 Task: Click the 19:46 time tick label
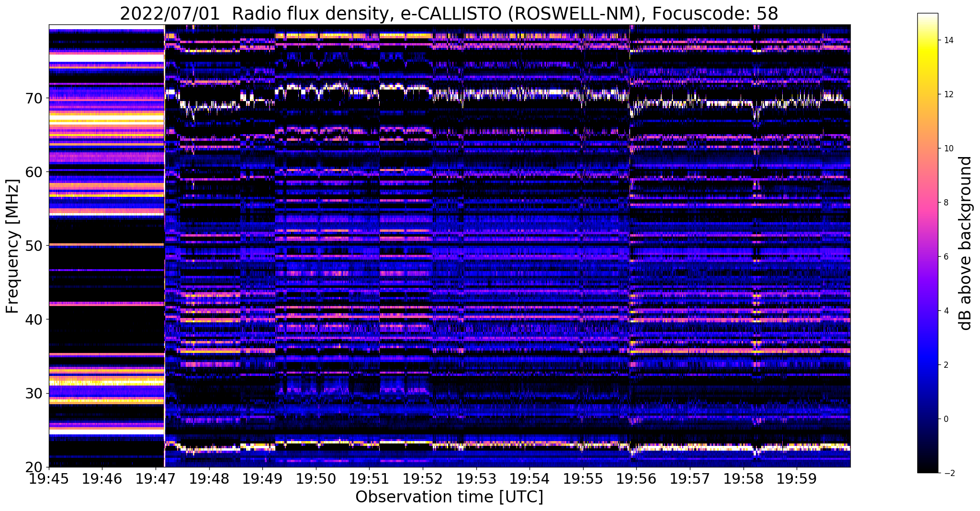tap(102, 478)
